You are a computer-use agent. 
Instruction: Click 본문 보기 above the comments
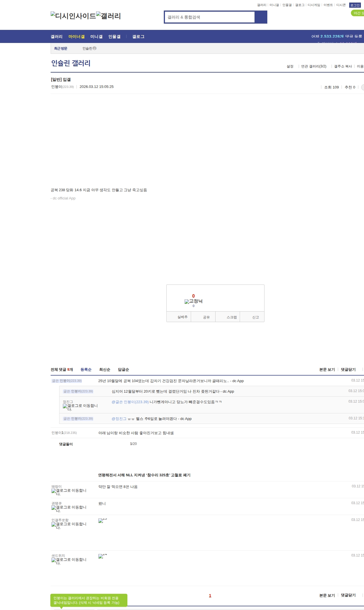click(x=327, y=370)
